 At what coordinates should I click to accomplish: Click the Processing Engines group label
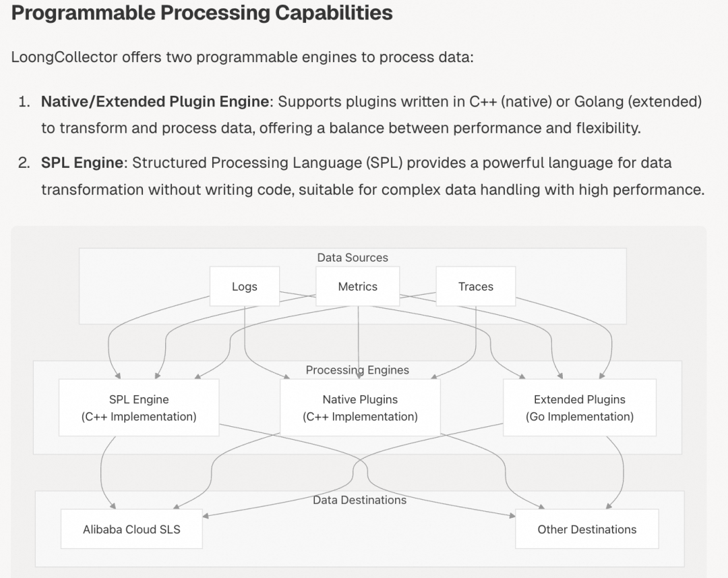(357, 370)
